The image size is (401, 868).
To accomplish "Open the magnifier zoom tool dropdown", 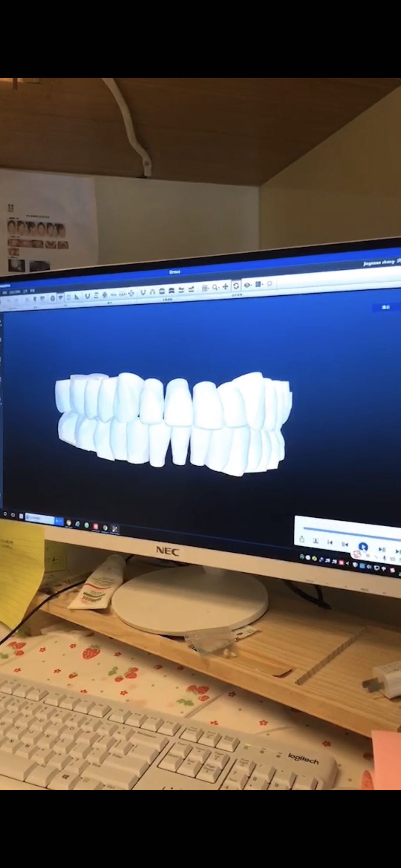I will 215,288.
